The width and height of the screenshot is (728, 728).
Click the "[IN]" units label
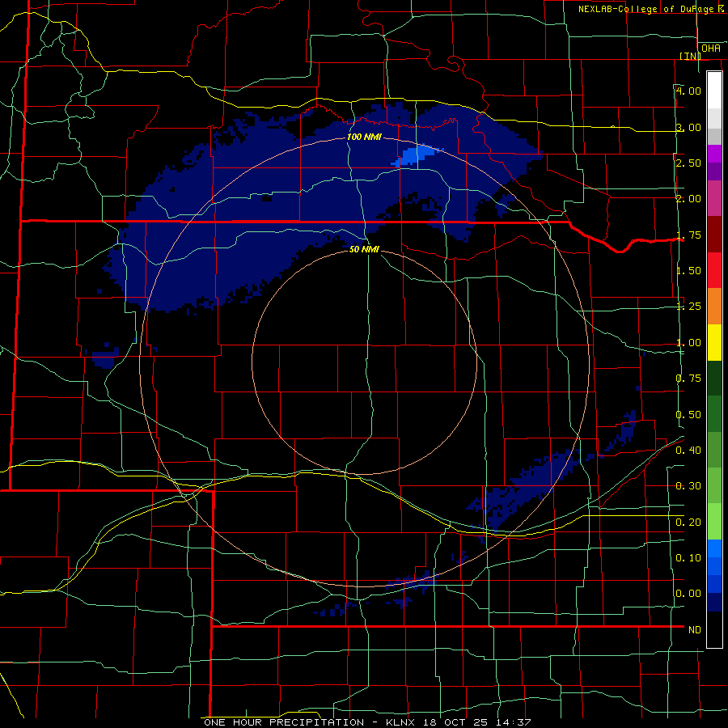(690, 56)
